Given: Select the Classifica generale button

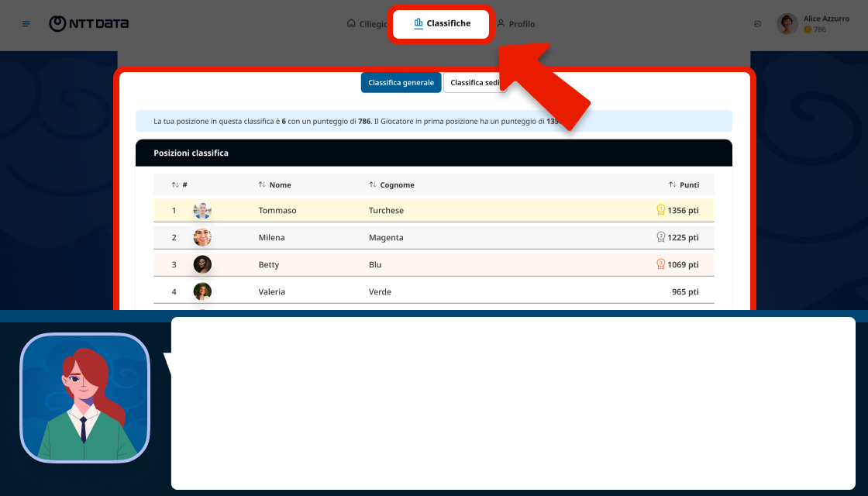Looking at the screenshot, I should (401, 83).
